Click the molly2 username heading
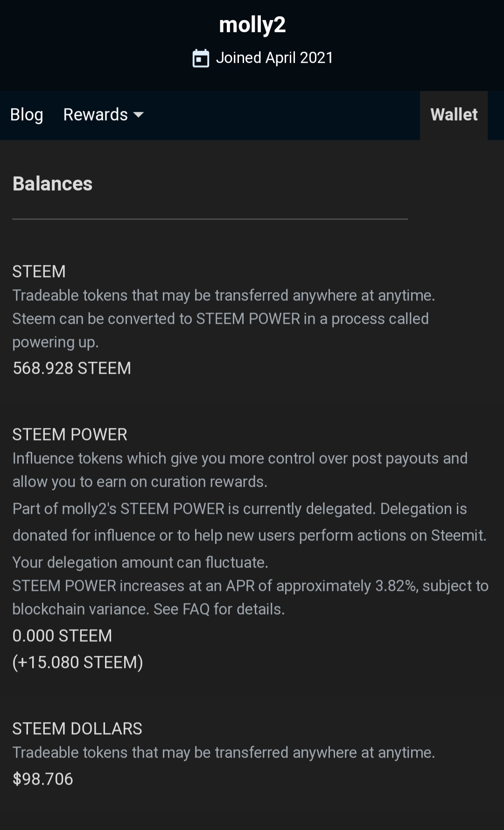 pyautogui.click(x=252, y=25)
